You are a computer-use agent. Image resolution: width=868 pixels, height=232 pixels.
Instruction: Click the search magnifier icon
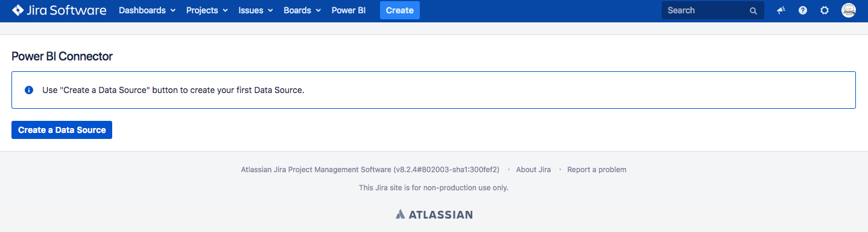click(x=753, y=11)
